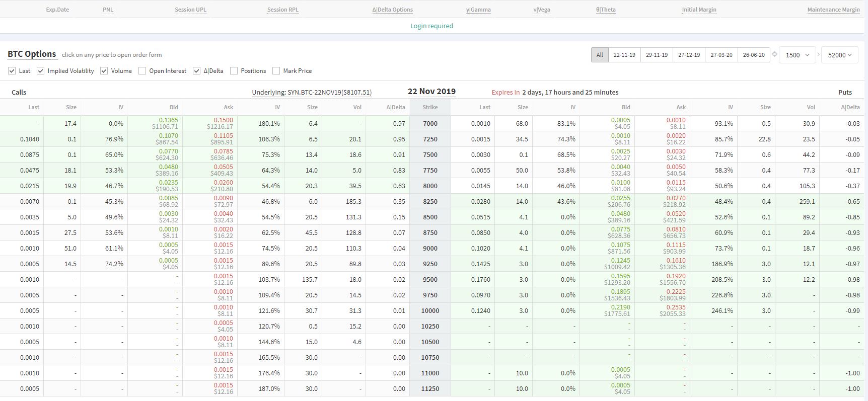Click the crosshair icon beside expiry tabs
Screen dimensions: 868x401
pyautogui.click(x=774, y=54)
